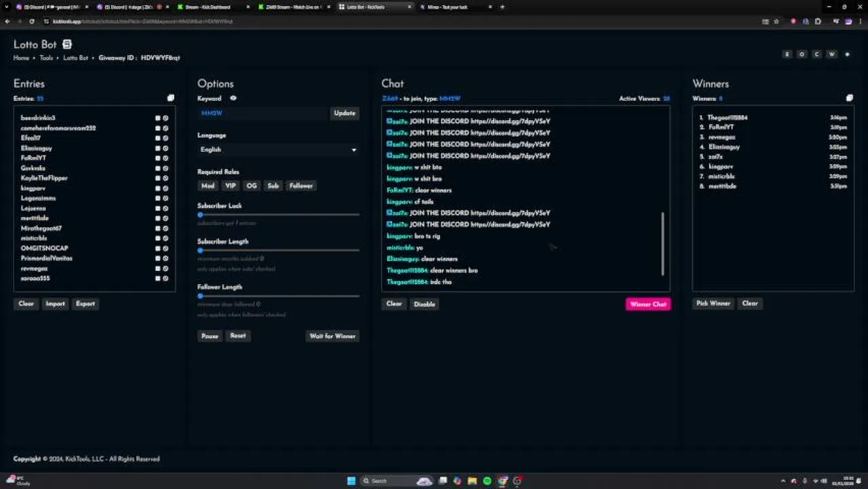
Task: Click the small square icon beside Gsvknsks
Action: click(x=158, y=168)
